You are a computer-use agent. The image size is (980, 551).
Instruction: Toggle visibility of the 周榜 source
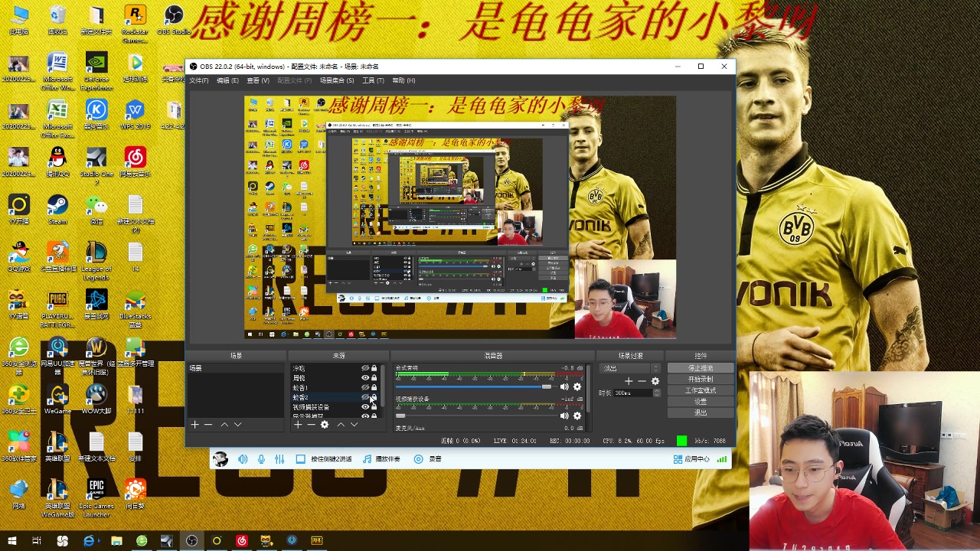(365, 378)
